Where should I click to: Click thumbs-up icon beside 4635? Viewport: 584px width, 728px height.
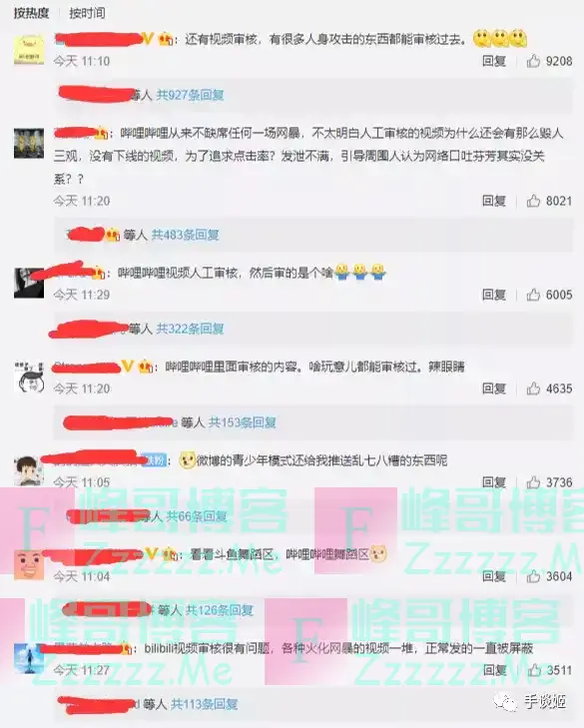pos(533,388)
